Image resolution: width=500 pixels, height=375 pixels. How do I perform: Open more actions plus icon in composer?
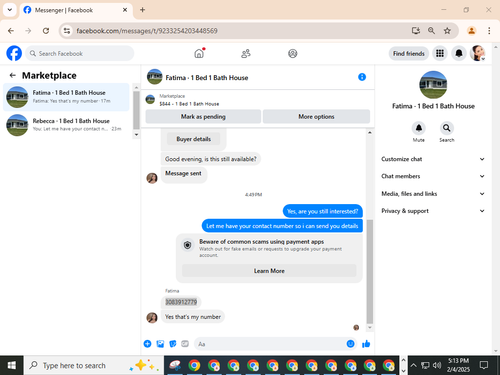147,344
